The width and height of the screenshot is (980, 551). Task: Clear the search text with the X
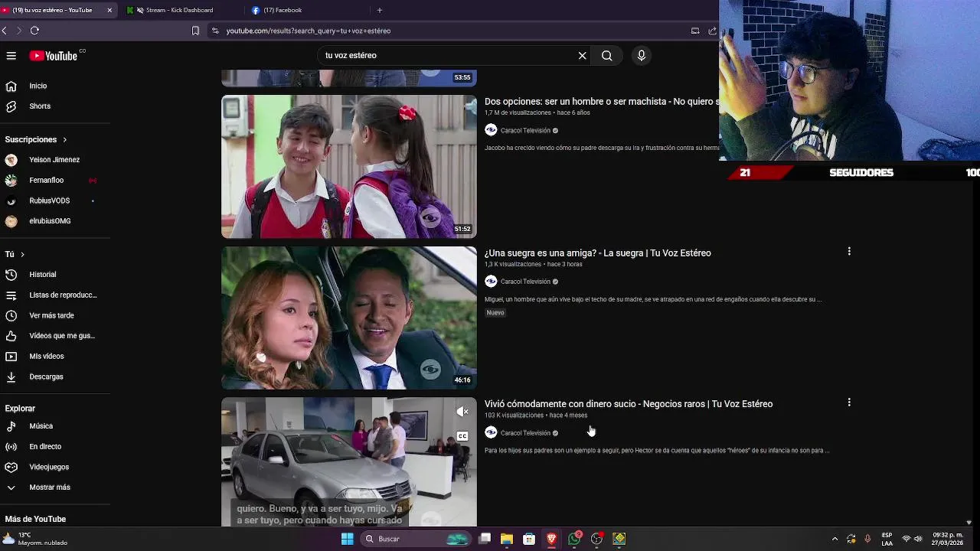582,55
